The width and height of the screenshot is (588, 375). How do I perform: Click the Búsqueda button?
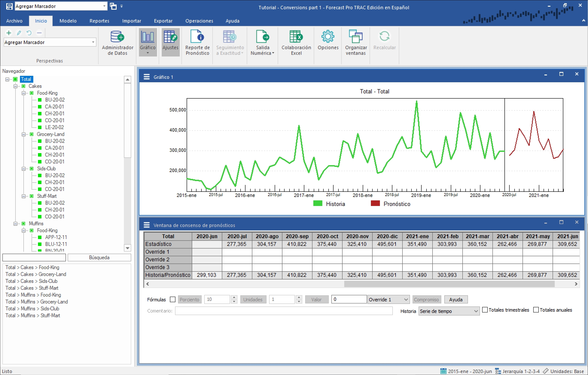[99, 257]
